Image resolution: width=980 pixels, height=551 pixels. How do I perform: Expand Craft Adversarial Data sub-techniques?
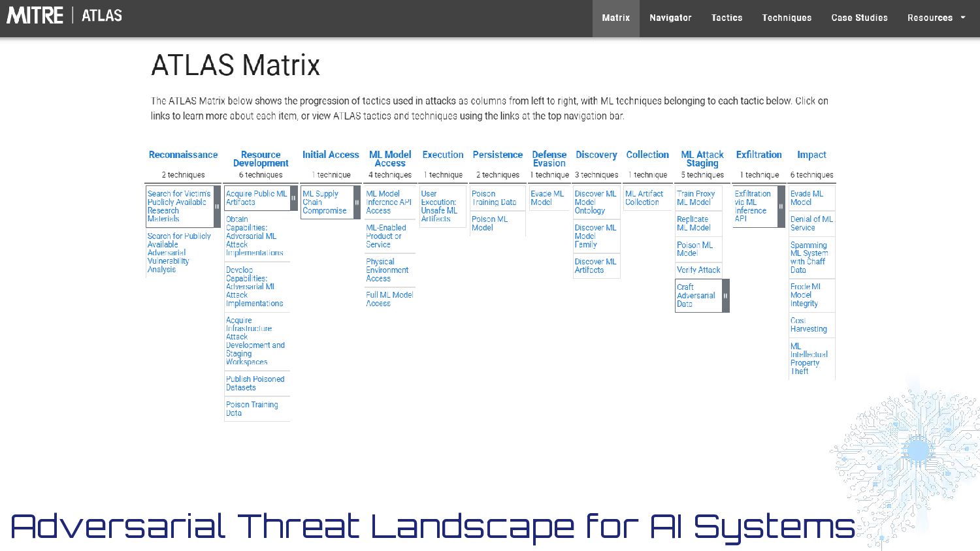click(x=725, y=296)
